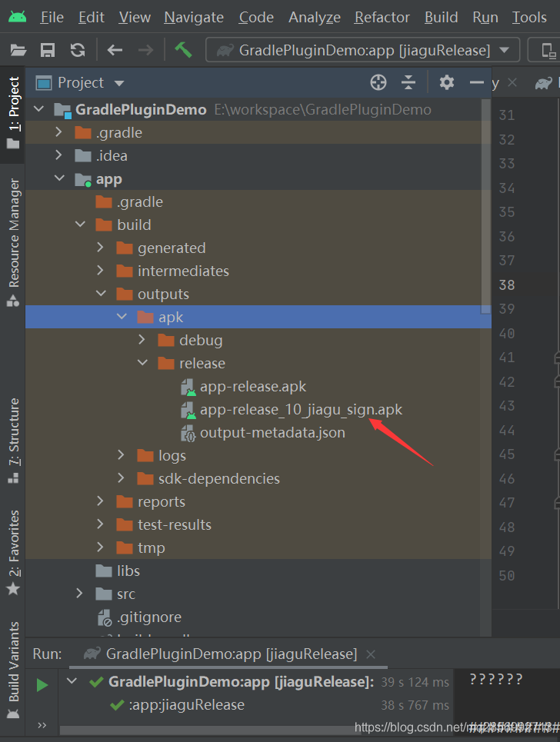Build the project with the hammer icon
The image size is (560, 742).
pos(183,50)
